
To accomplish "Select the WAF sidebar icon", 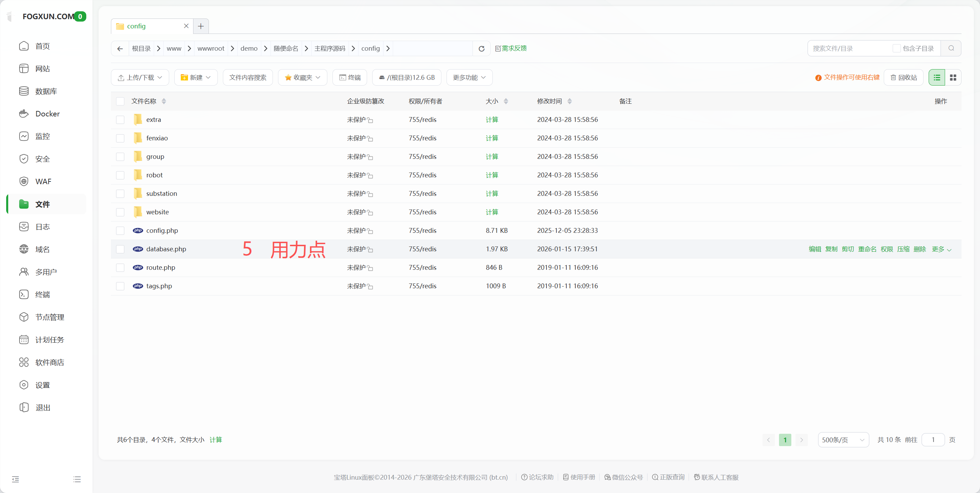I will [24, 181].
